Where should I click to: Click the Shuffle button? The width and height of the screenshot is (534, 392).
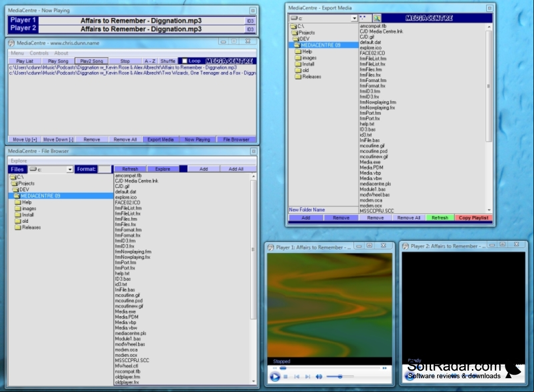pos(168,61)
